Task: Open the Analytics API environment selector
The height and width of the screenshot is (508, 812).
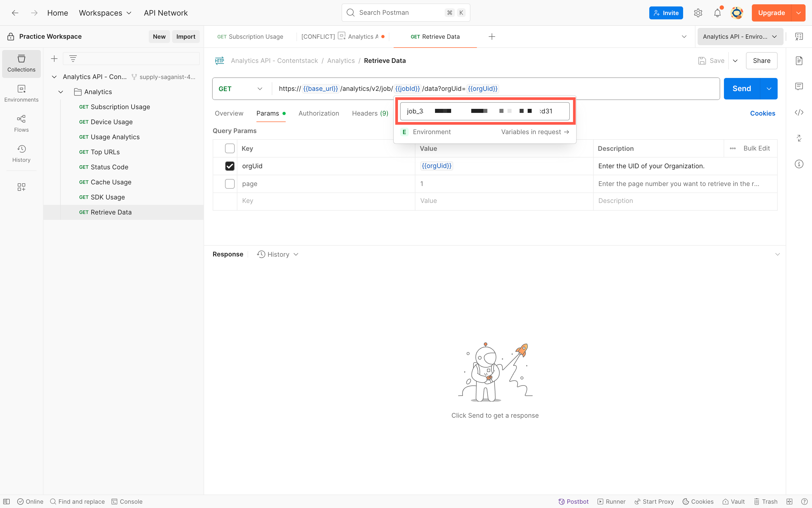Action: 740,37
